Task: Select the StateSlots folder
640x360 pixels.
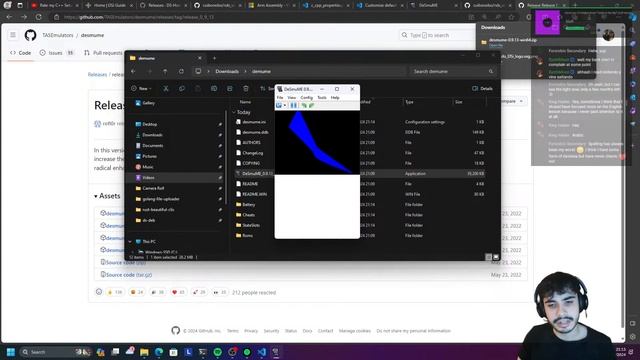Action: tap(251, 225)
